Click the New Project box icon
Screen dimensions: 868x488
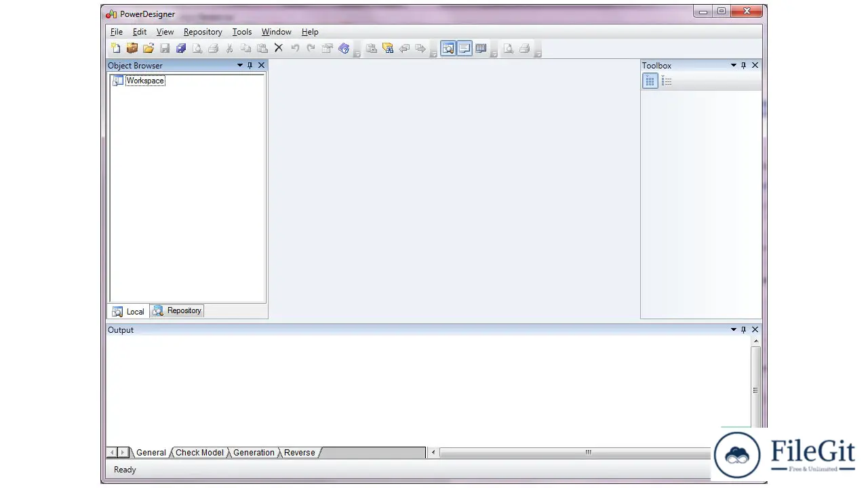click(x=132, y=49)
